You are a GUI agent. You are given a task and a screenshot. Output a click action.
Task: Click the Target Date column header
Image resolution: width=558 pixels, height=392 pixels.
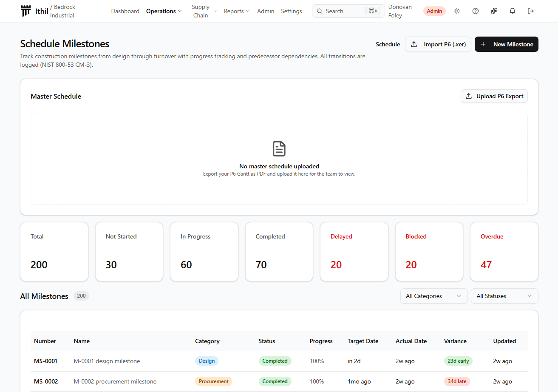pos(363,341)
